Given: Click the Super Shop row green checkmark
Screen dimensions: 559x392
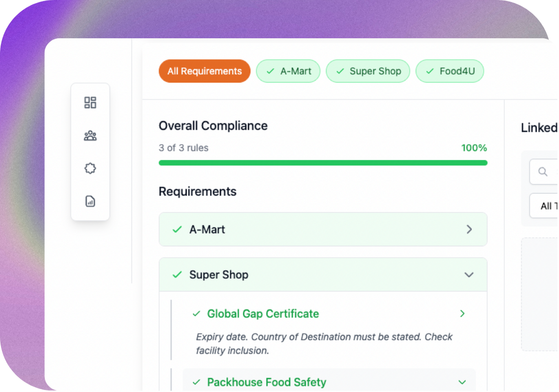Looking at the screenshot, I should pyautogui.click(x=177, y=275).
